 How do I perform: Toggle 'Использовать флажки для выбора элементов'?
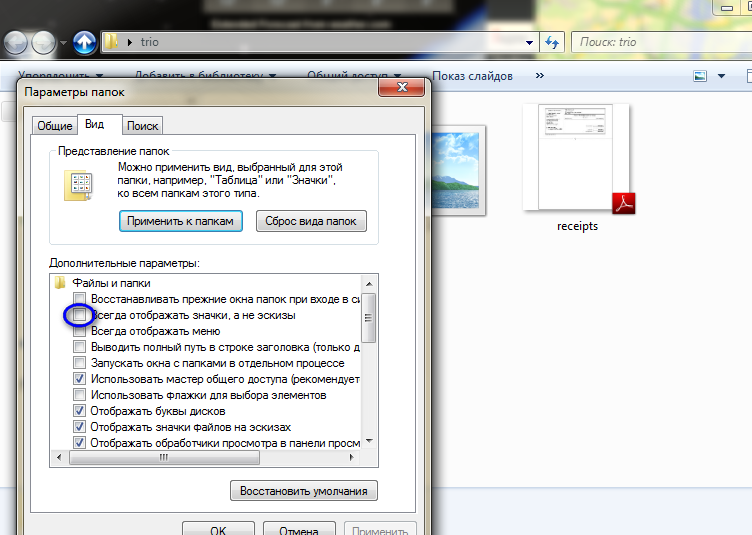pos(79,395)
